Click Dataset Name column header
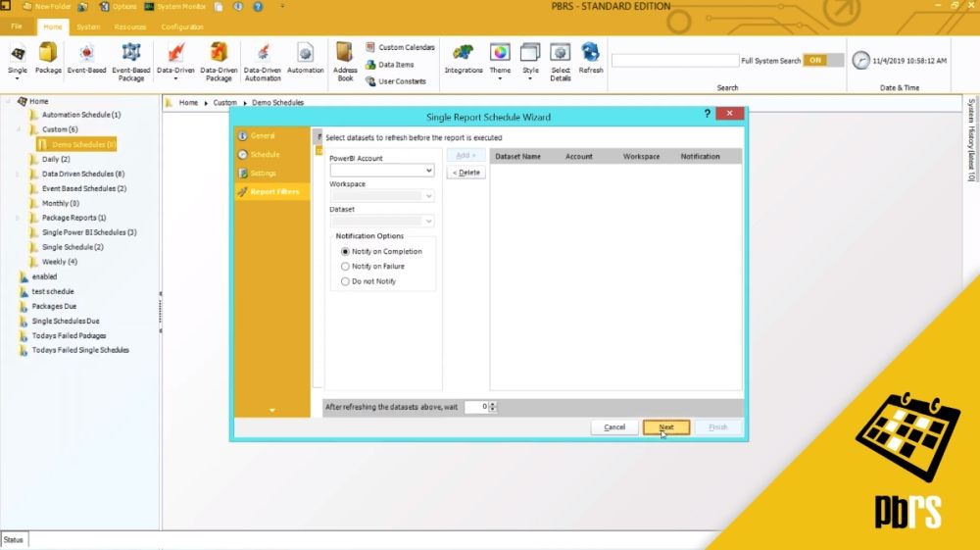980x550 pixels. (517, 156)
